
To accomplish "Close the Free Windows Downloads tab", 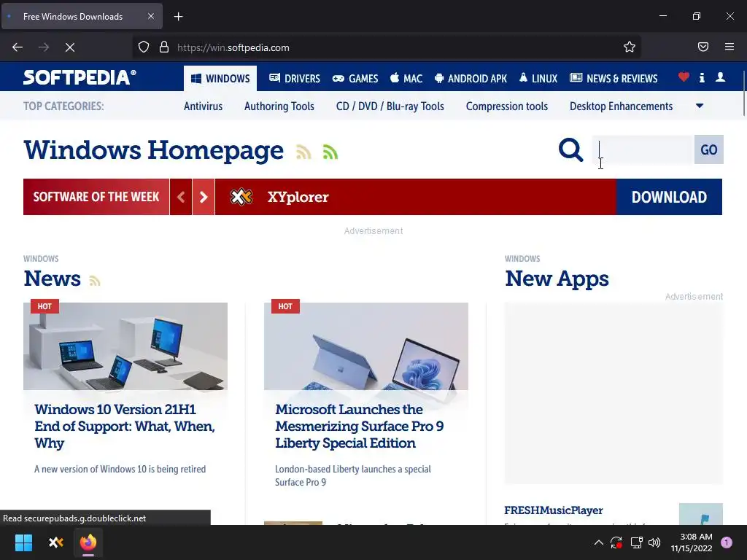I will tap(150, 16).
